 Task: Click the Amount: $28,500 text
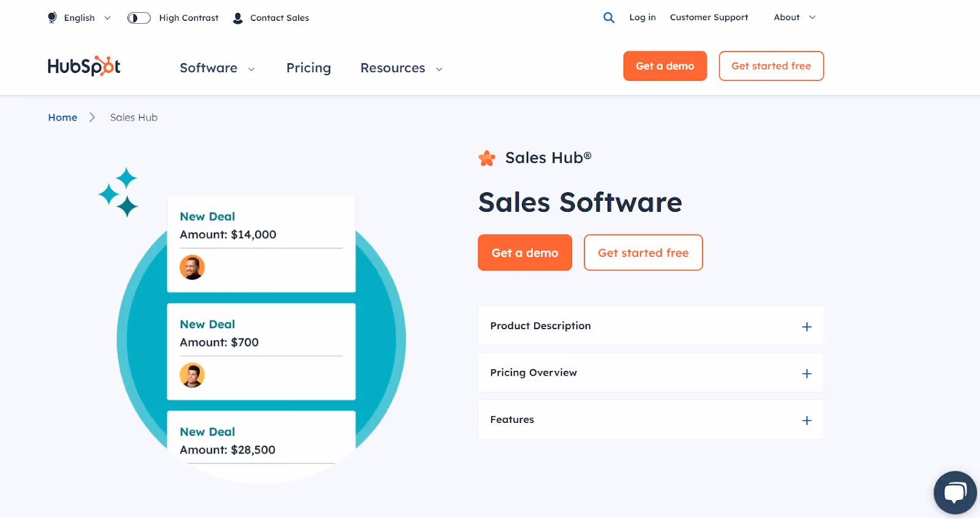pyautogui.click(x=227, y=450)
